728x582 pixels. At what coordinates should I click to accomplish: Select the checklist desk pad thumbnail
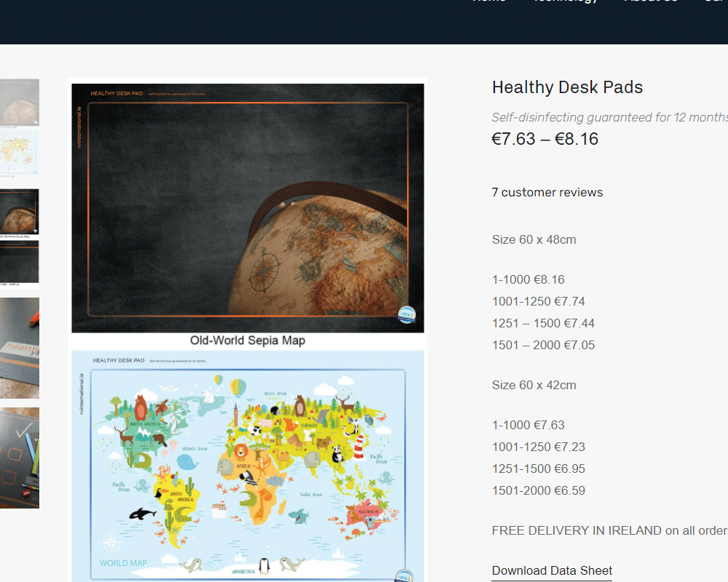pyautogui.click(x=20, y=458)
